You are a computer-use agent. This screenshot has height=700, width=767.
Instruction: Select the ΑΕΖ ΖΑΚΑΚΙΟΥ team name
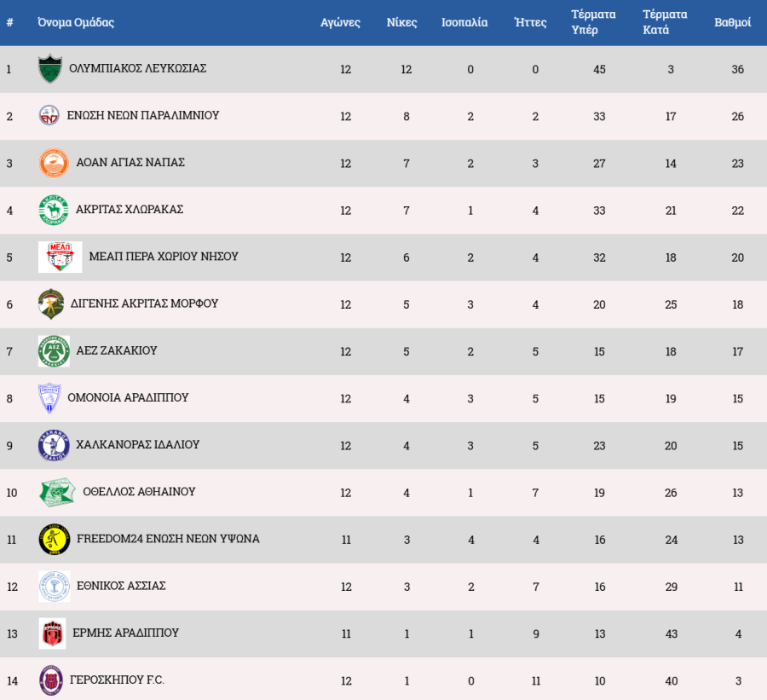coord(117,350)
